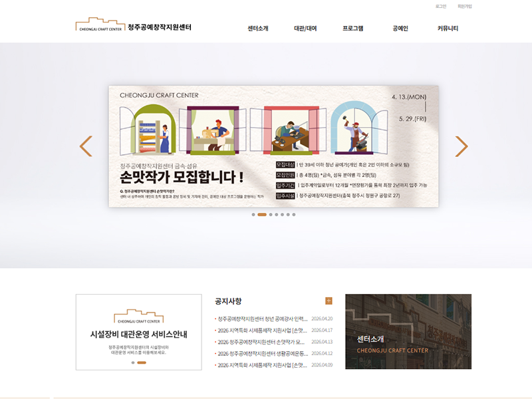Image resolution: width=532 pixels, height=399 pixels.
Task: Open more notices with the plus icon
Action: coord(329,301)
